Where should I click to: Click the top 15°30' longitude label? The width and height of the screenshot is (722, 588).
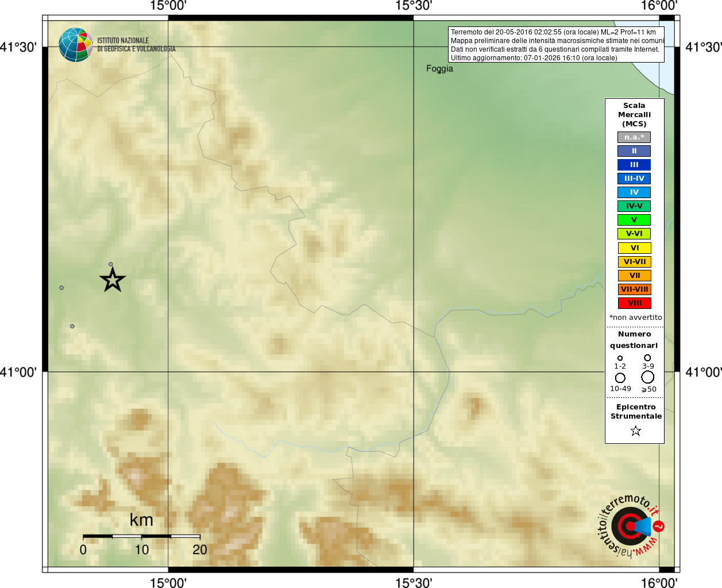coord(414,6)
